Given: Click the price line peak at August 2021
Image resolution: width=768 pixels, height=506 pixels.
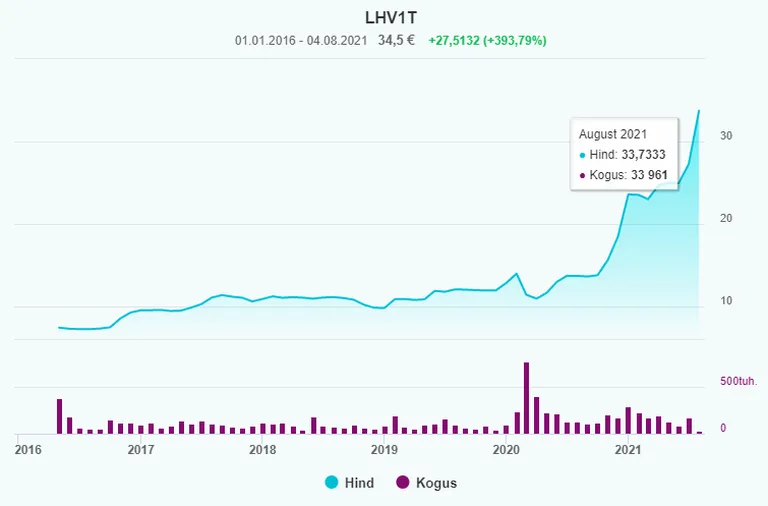Looking at the screenshot, I should click(699, 111).
